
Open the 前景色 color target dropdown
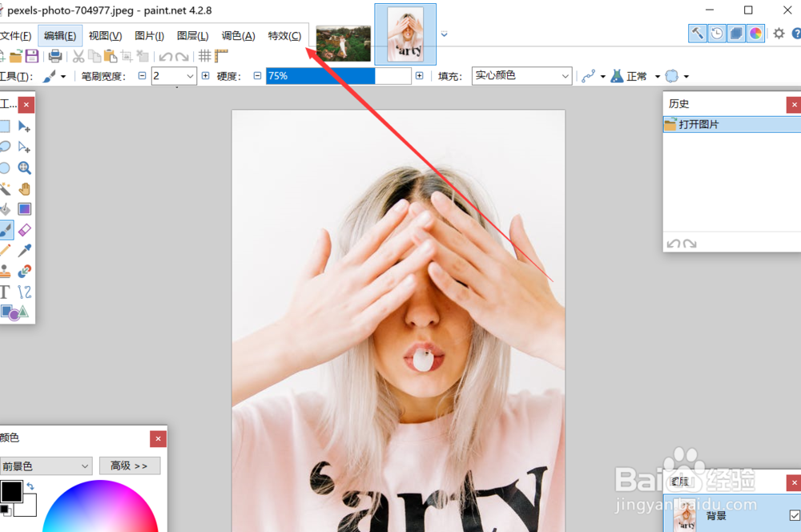tap(46, 466)
